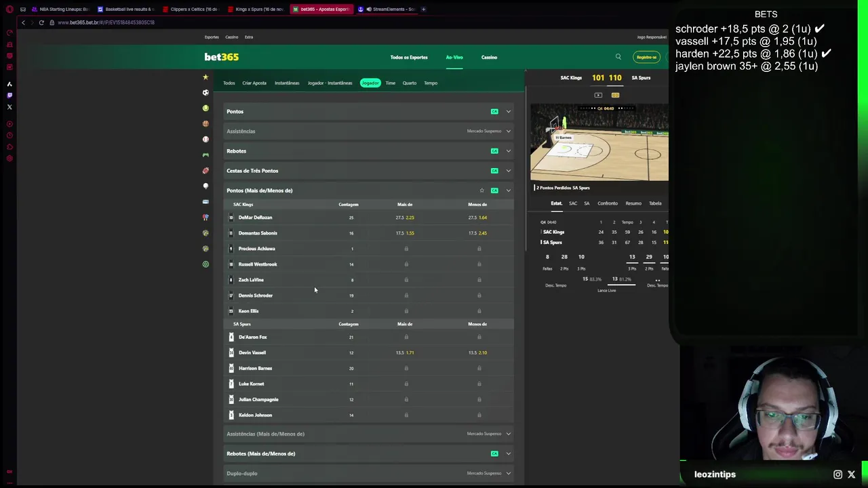Viewport: 868px width, 488px height.
Task: Open Todos os Esportes in header
Action: pos(409,57)
